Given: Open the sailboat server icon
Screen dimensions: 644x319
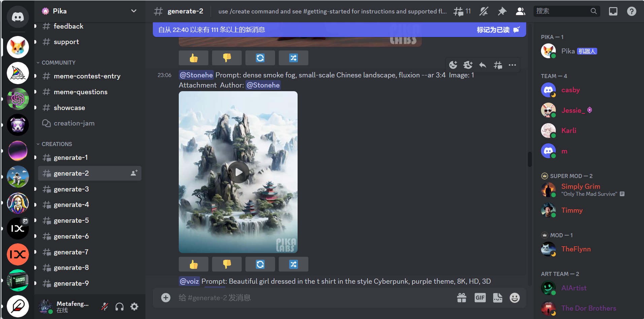Looking at the screenshot, I should 18,73.
